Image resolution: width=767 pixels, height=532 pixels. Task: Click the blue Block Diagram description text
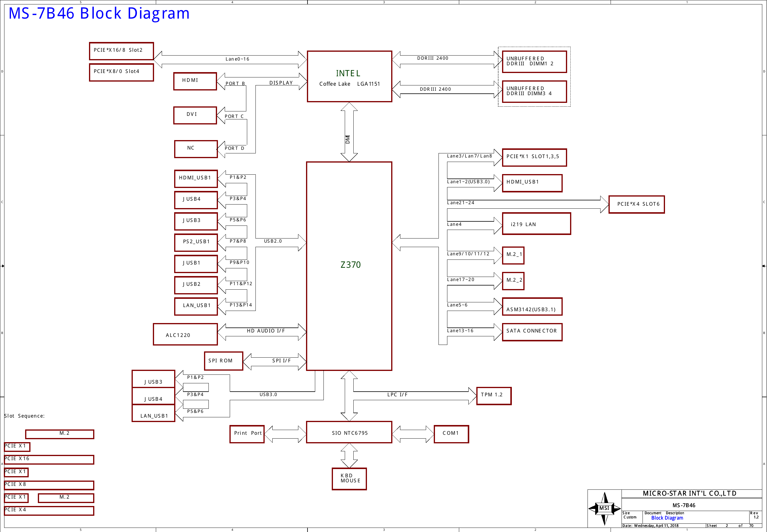pos(667,518)
